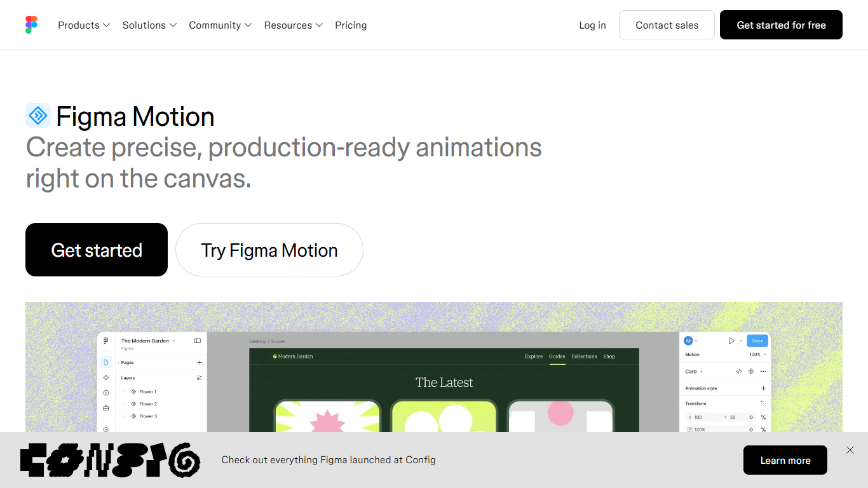
Task: Add an animation style with the plus icon
Action: click(763, 388)
